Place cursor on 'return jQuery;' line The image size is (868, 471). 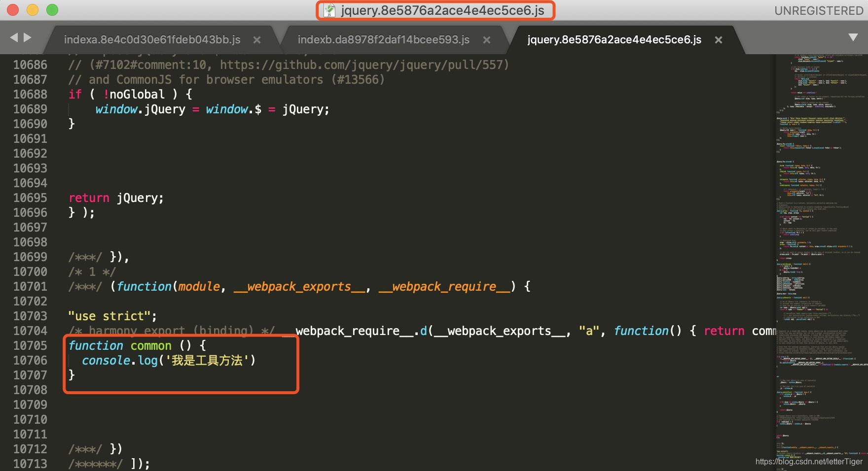(116, 198)
